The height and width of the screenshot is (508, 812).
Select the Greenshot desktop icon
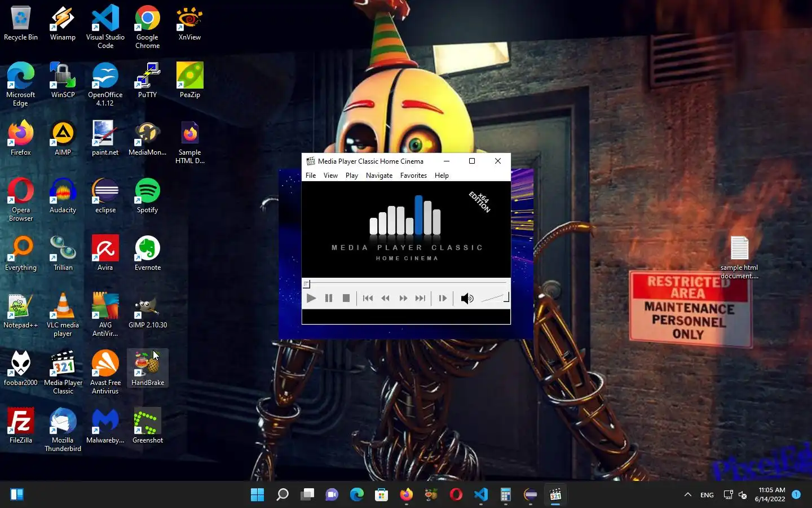coord(148,426)
